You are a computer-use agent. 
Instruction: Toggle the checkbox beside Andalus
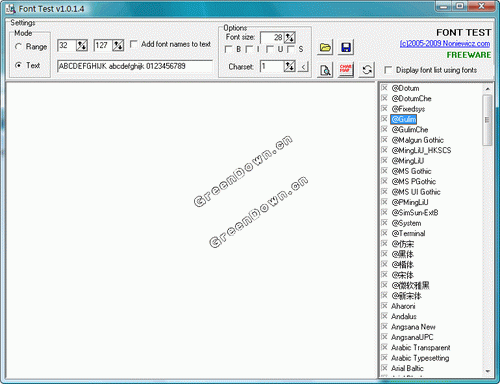pos(384,316)
